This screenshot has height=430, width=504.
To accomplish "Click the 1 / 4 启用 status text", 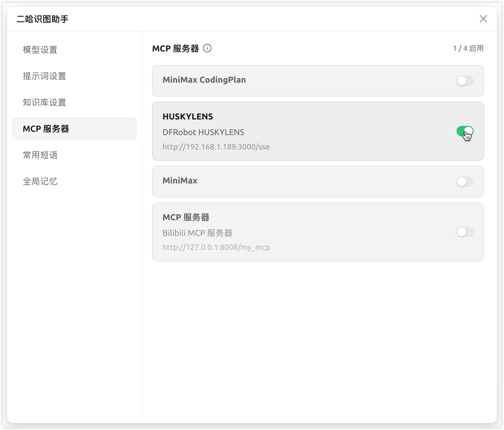I will (468, 48).
